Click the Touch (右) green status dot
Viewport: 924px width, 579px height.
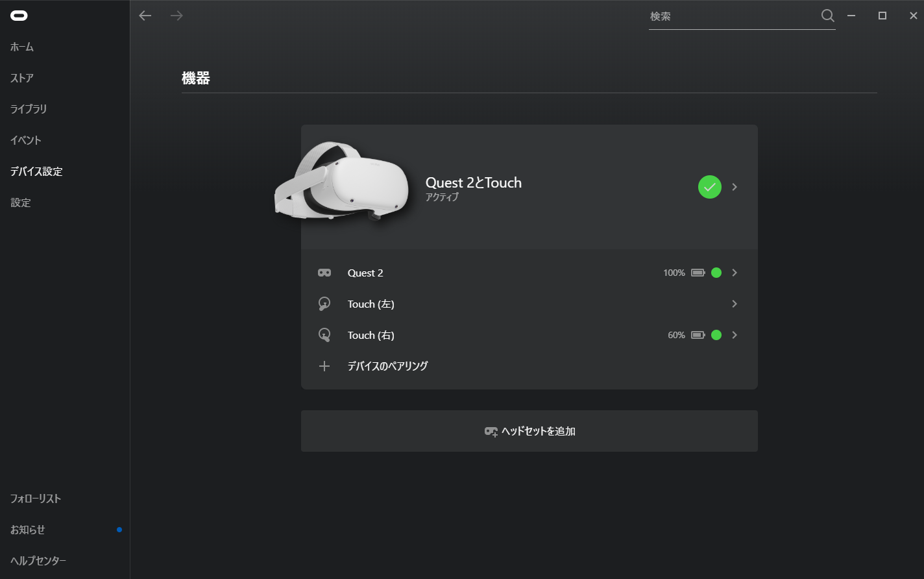[x=716, y=335]
